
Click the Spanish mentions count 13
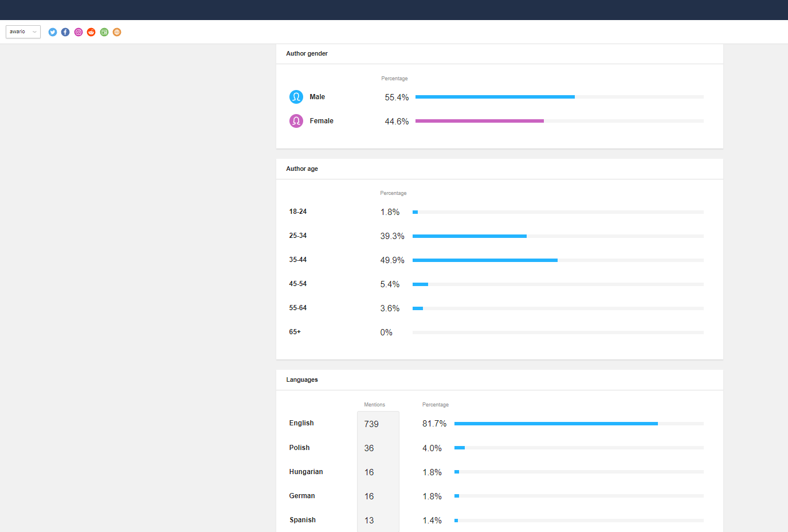[x=369, y=521]
